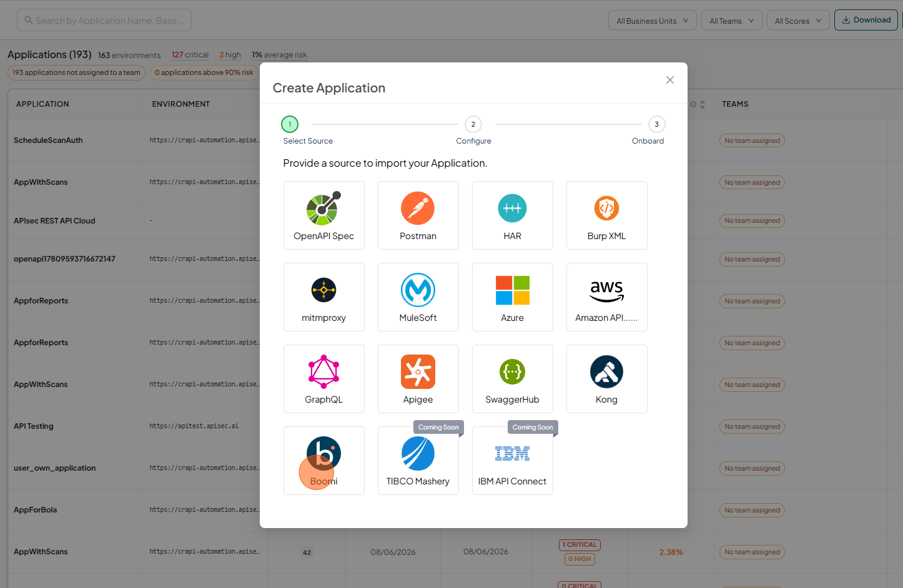Click the TEAMS column header
Viewport: 903px width, 588px height.
(735, 104)
